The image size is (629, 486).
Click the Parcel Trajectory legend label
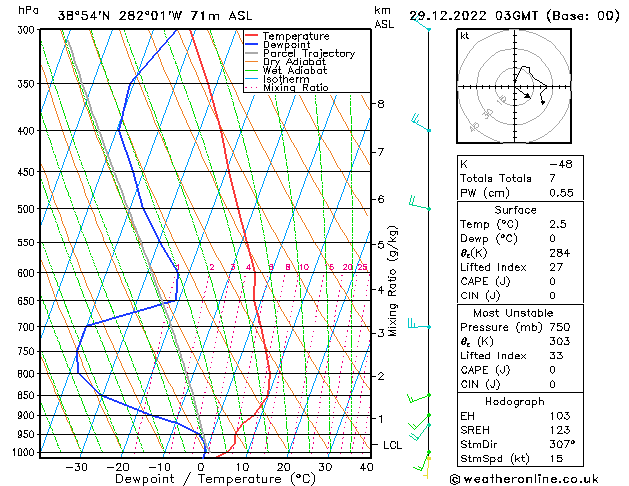point(309,53)
